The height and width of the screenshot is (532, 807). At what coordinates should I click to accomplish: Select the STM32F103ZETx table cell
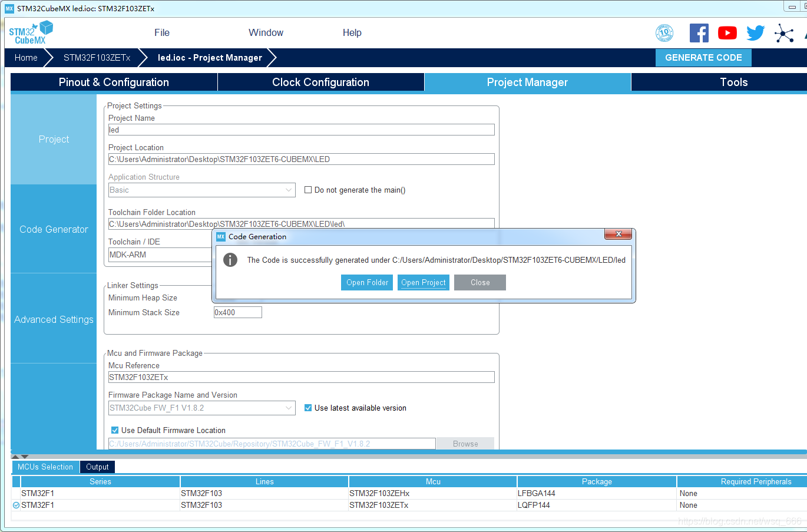(x=433, y=505)
